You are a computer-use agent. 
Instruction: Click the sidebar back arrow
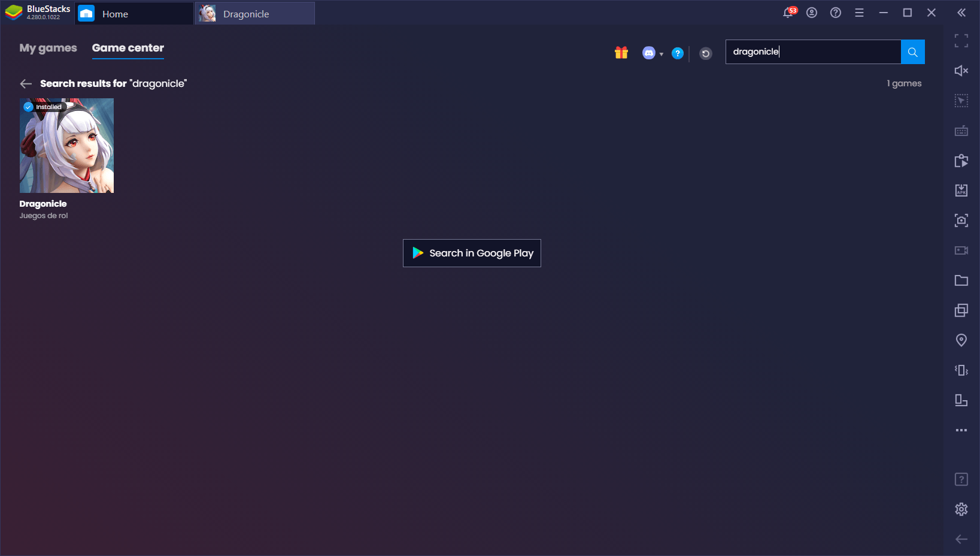click(961, 539)
